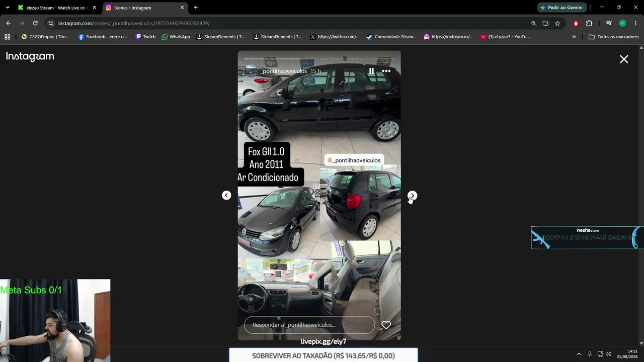This screenshot has width=644, height=362.
Task: Click the @_pontilhaoveiculos mention sticker
Action: point(354,160)
